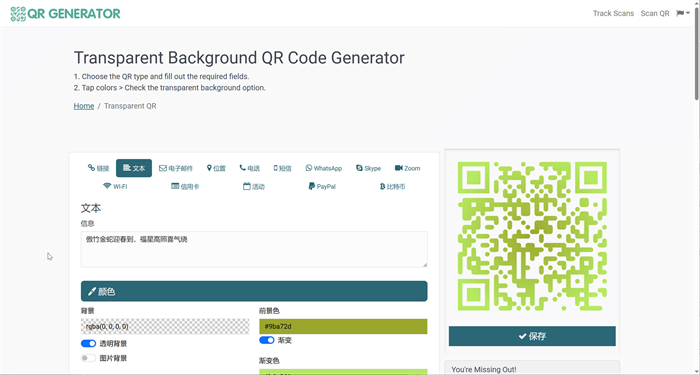Click the background rgba color field

(165, 326)
